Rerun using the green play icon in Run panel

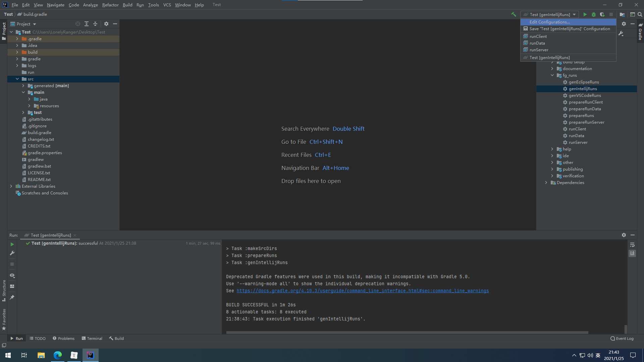click(x=12, y=244)
